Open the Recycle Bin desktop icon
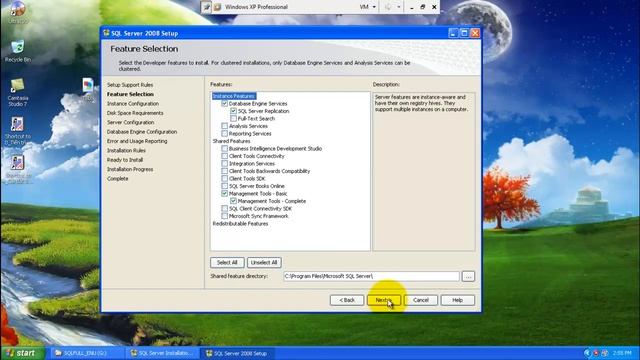This screenshot has width=640, height=360. click(x=18, y=51)
